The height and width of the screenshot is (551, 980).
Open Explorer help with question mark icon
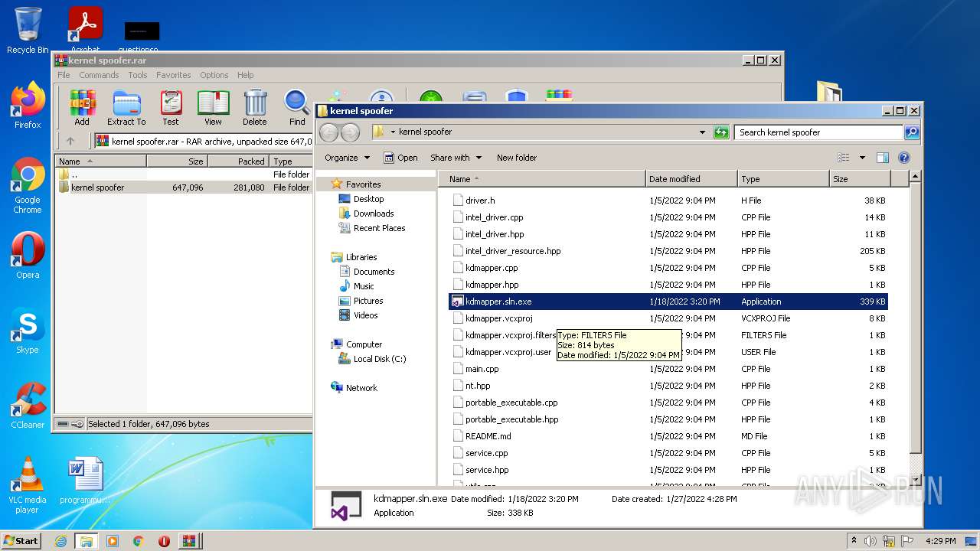(x=904, y=158)
